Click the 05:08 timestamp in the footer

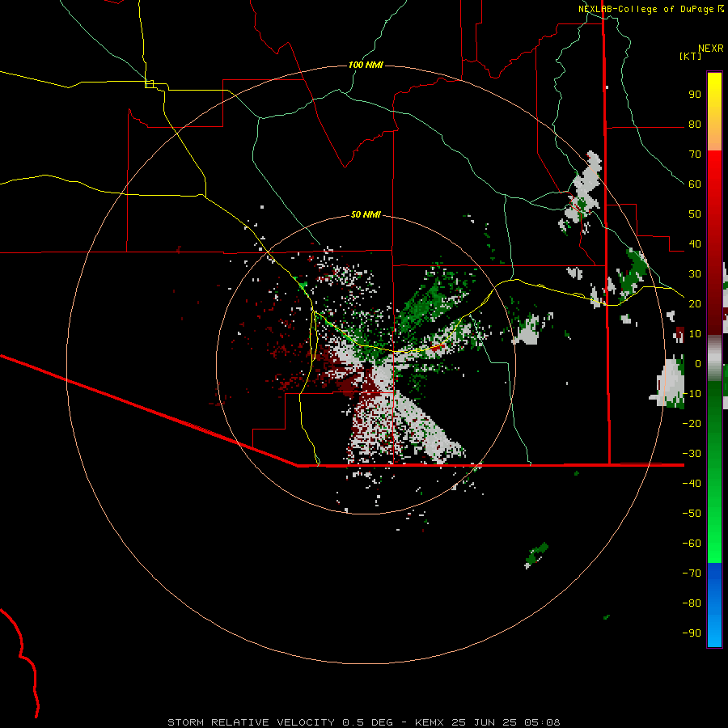[x=542, y=722]
